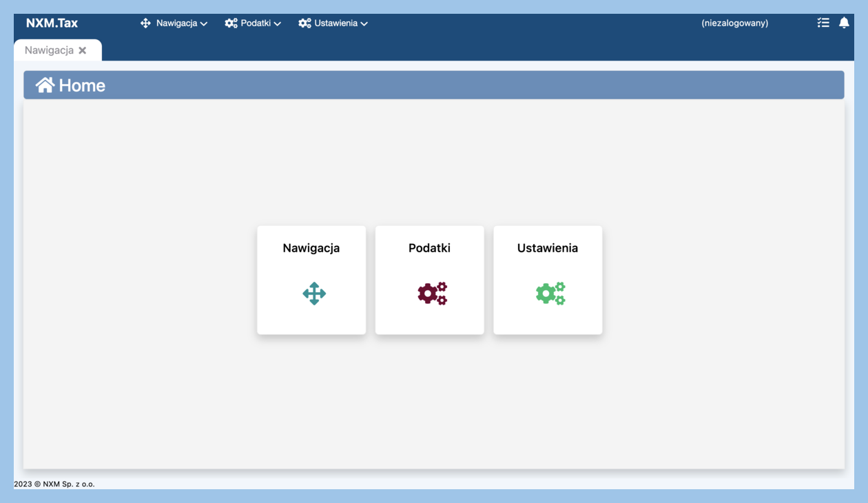Click the maroon gears icon in Podatki card
This screenshot has width=868, height=503.
click(x=432, y=294)
